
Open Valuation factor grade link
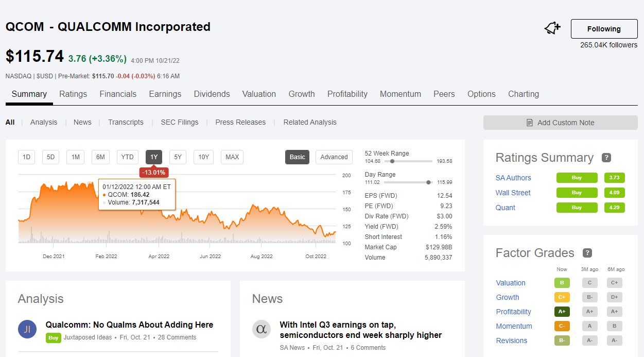511,283
